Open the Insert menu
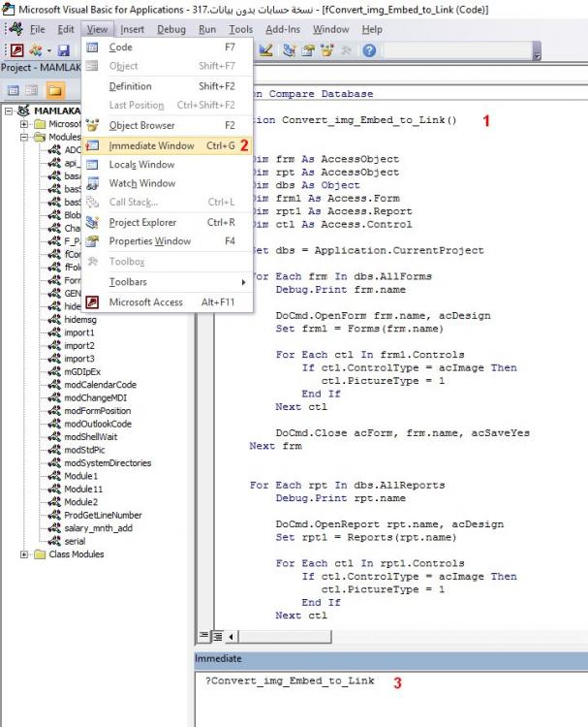The height and width of the screenshot is (727, 588). (x=132, y=30)
